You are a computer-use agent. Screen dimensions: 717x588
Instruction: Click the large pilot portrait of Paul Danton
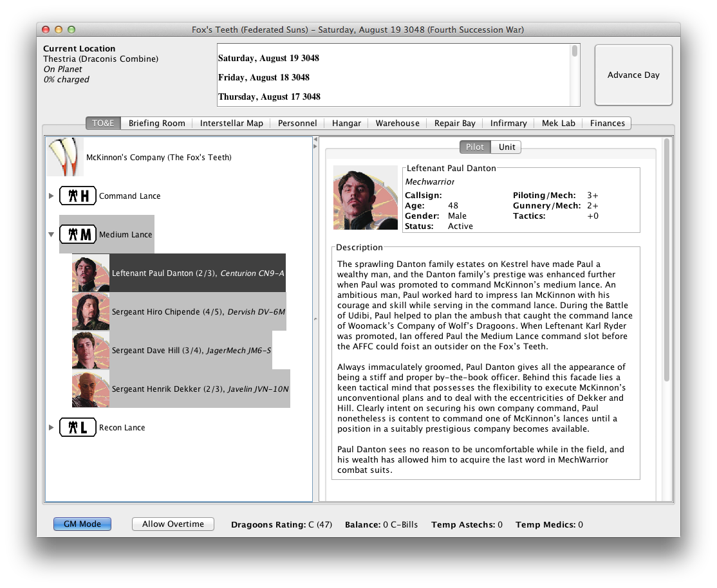tap(366, 198)
